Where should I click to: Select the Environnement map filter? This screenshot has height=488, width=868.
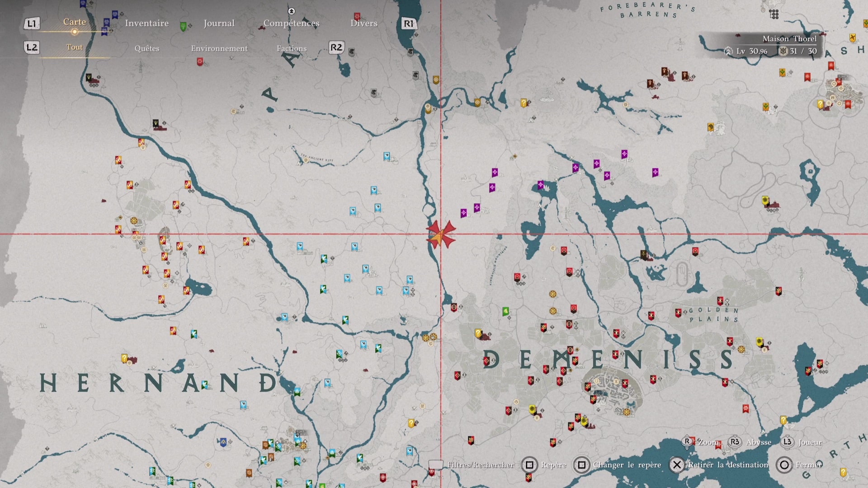tap(219, 48)
